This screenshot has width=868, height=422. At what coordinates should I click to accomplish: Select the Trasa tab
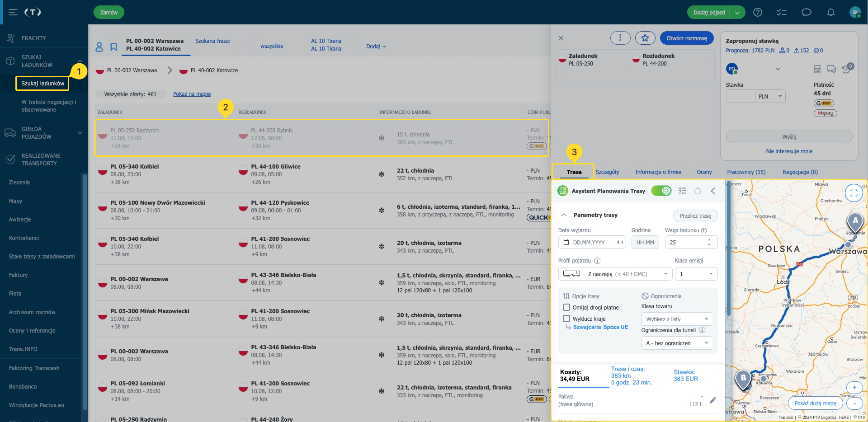(x=574, y=172)
